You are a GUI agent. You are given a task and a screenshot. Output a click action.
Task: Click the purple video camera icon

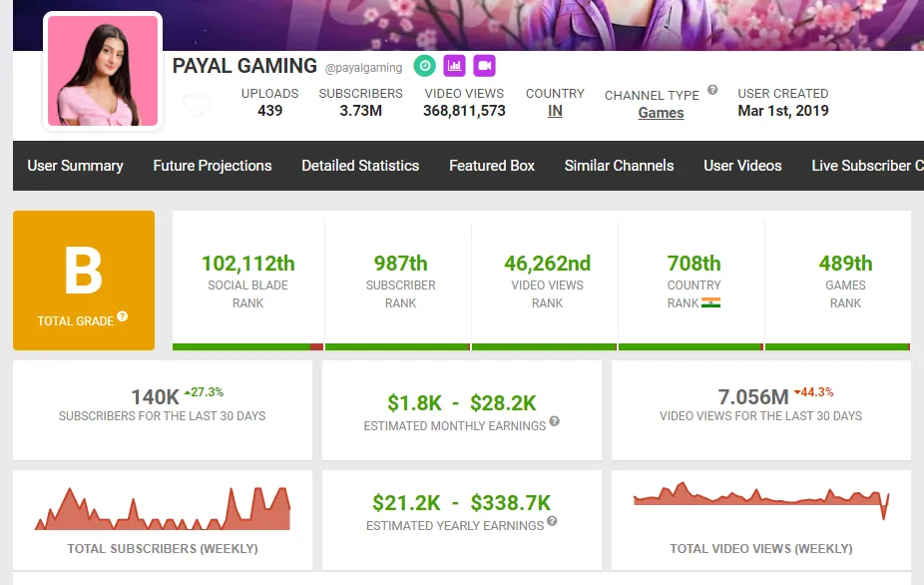point(484,65)
